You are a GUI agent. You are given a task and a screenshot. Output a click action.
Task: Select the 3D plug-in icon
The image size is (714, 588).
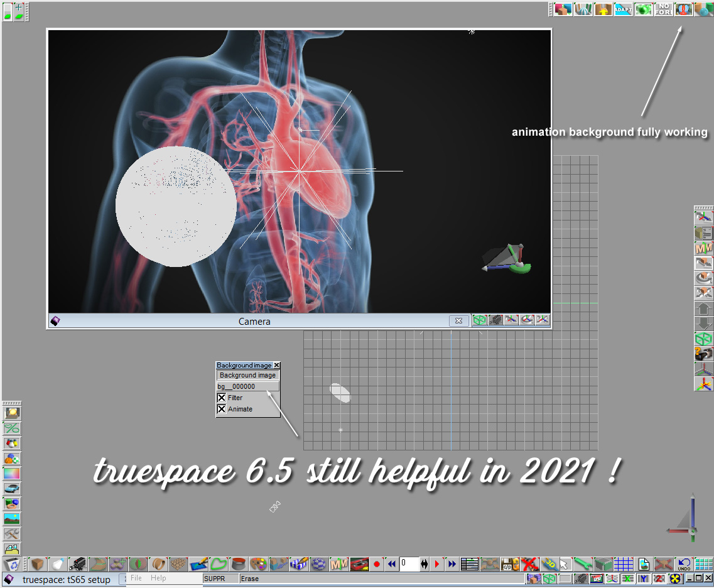[549, 564]
